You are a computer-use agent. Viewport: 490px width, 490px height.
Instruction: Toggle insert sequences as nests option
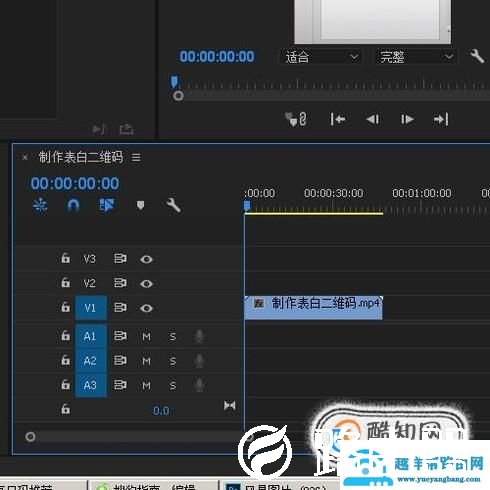click(40, 205)
